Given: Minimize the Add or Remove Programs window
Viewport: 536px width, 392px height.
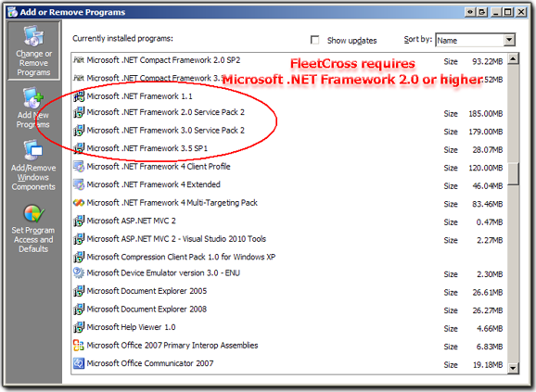Looking at the screenshot, I should (496, 12).
